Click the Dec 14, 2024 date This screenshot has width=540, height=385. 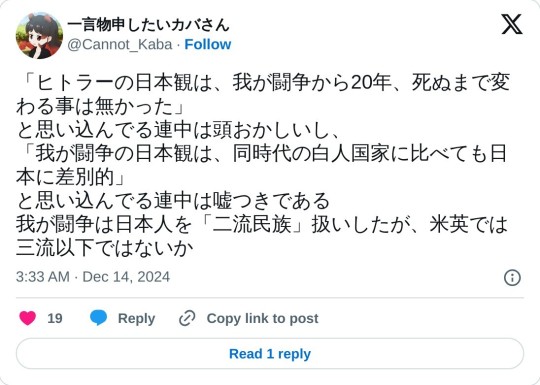coord(126,277)
